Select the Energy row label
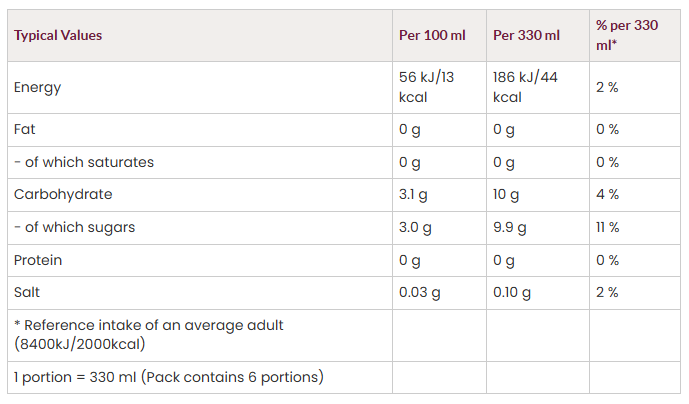 37,87
